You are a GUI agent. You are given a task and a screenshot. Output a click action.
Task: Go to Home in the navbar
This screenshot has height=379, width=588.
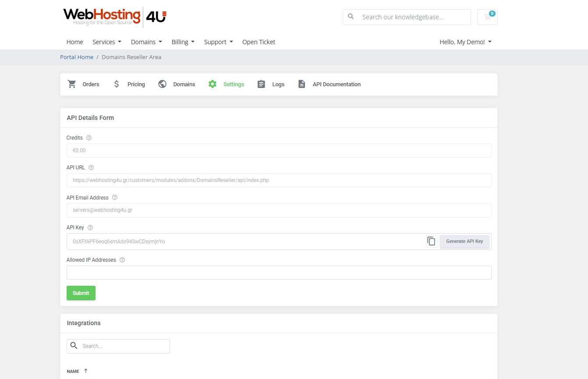[x=74, y=42]
